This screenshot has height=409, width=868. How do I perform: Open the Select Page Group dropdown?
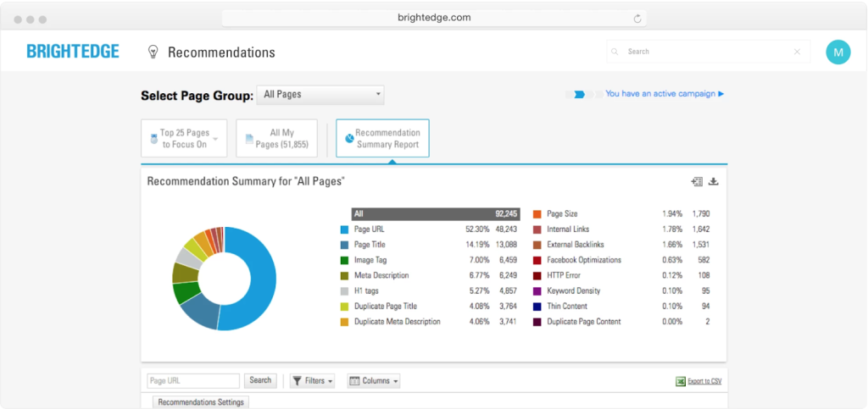(320, 95)
